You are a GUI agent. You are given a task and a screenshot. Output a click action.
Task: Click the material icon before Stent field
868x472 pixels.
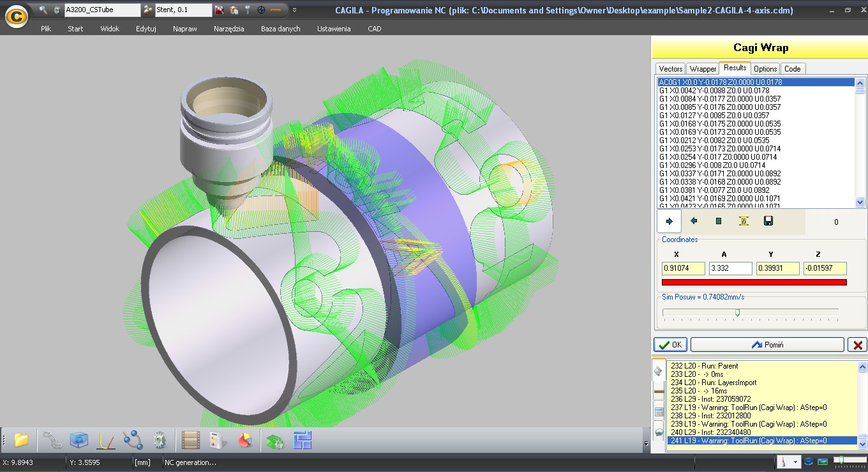(148, 10)
